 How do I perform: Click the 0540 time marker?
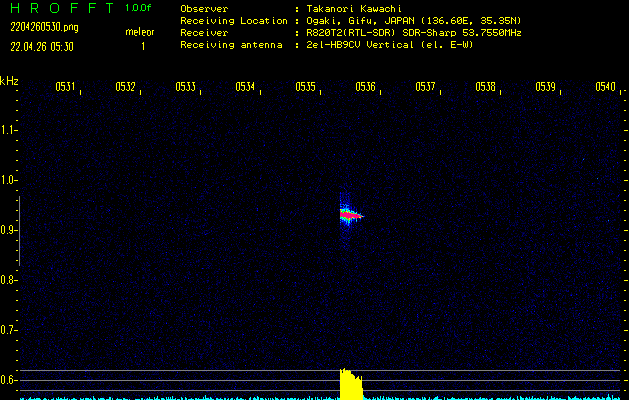[605, 87]
